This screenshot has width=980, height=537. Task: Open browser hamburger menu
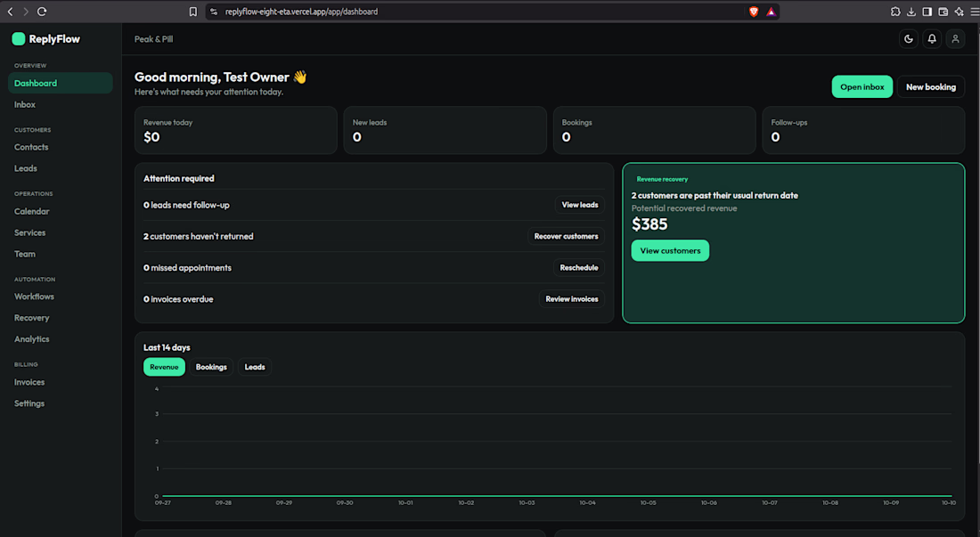tap(975, 12)
